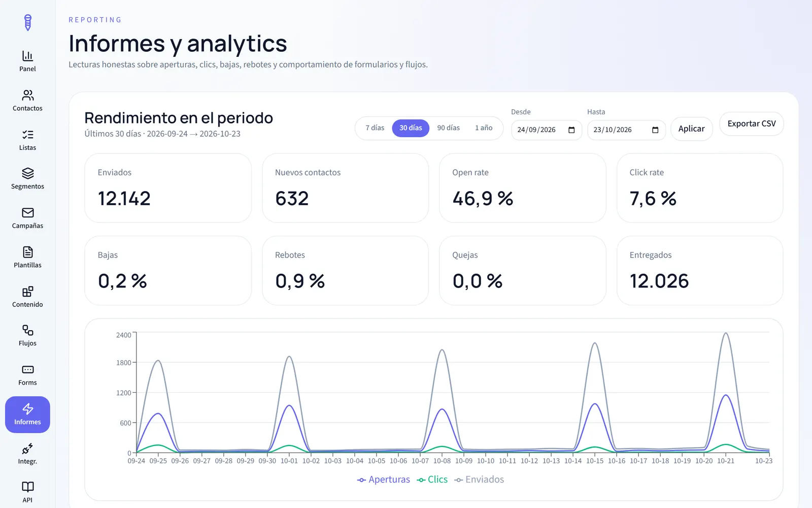Open calendar picker in Desde date field

(x=571, y=130)
